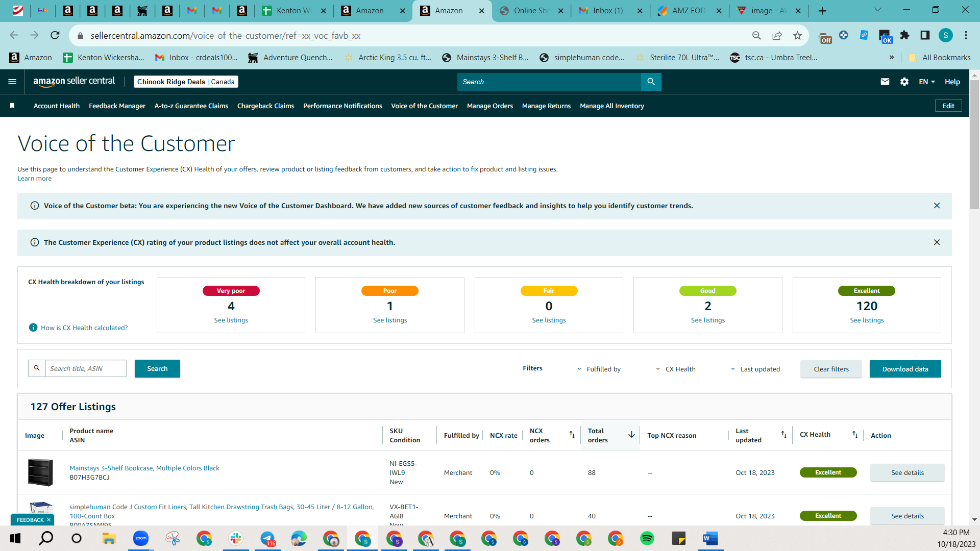Image resolution: width=980 pixels, height=551 pixels.
Task: Sort by Last updated column arrows
Action: [x=784, y=435]
